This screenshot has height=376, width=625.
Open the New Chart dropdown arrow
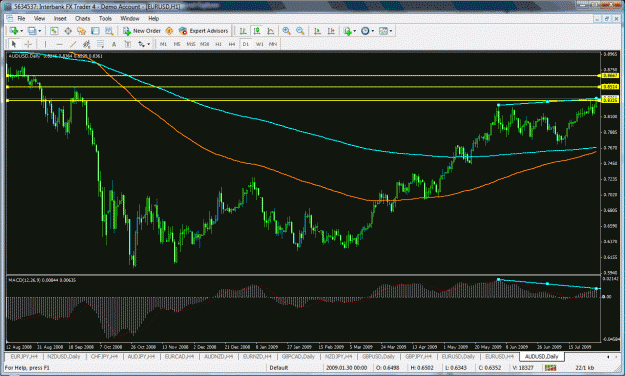tap(22, 31)
